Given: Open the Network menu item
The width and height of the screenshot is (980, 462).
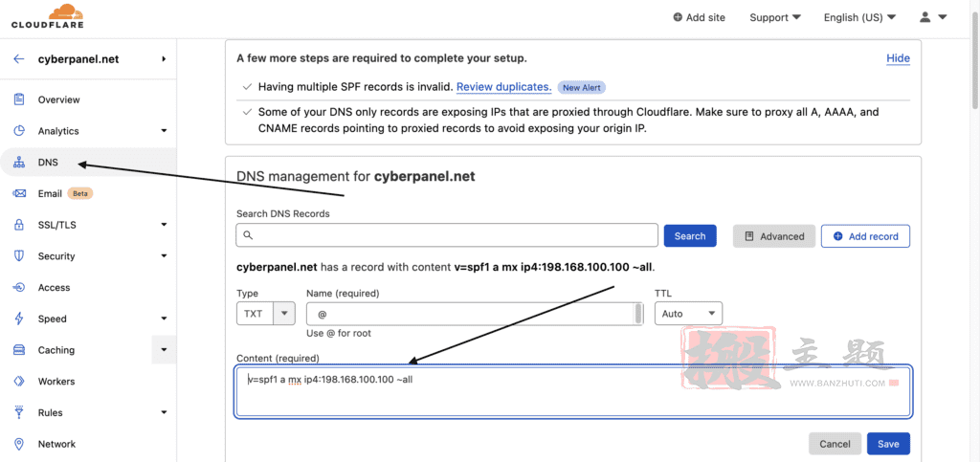Looking at the screenshot, I should coord(56,444).
